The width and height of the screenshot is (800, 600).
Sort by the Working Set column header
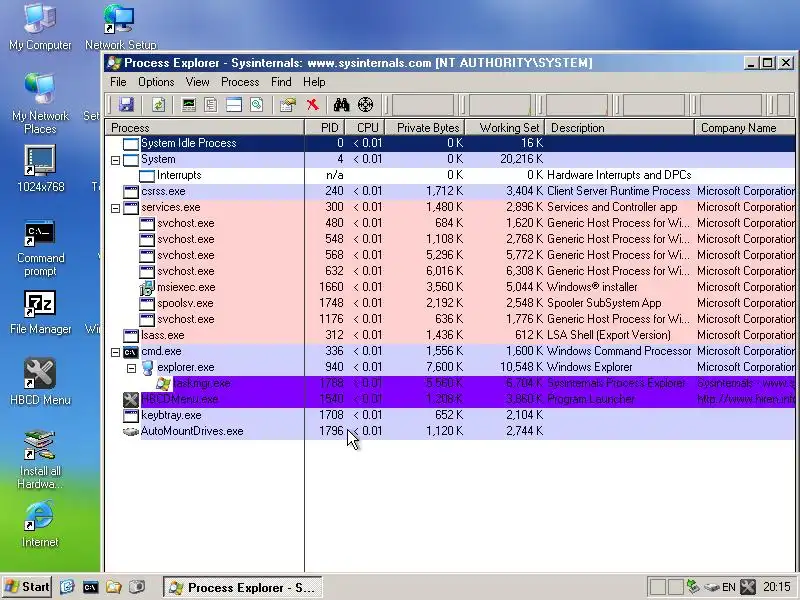(505, 128)
